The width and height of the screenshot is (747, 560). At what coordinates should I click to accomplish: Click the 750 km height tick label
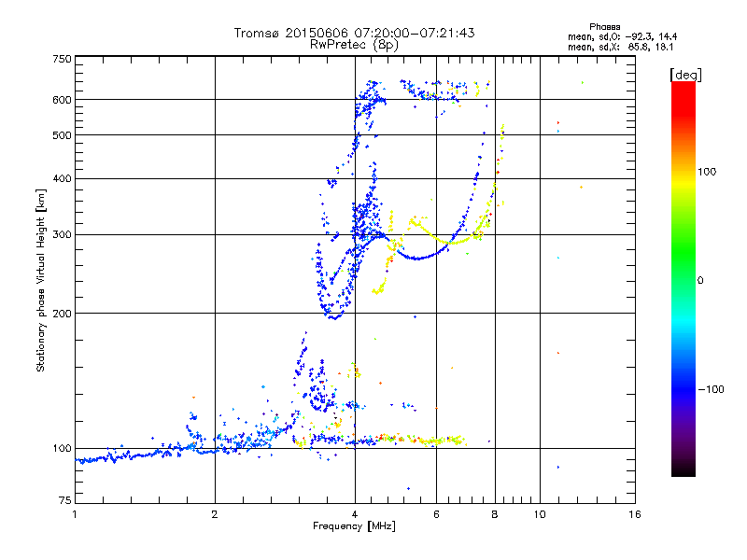[x=62, y=59]
